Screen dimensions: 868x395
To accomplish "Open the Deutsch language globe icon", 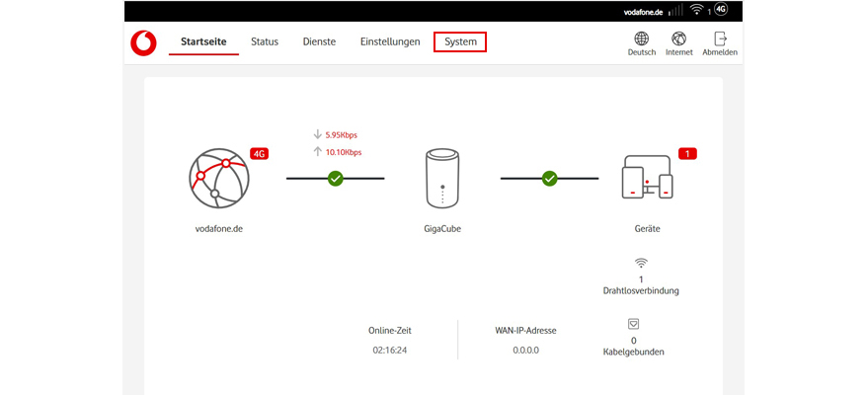I will click(x=641, y=39).
